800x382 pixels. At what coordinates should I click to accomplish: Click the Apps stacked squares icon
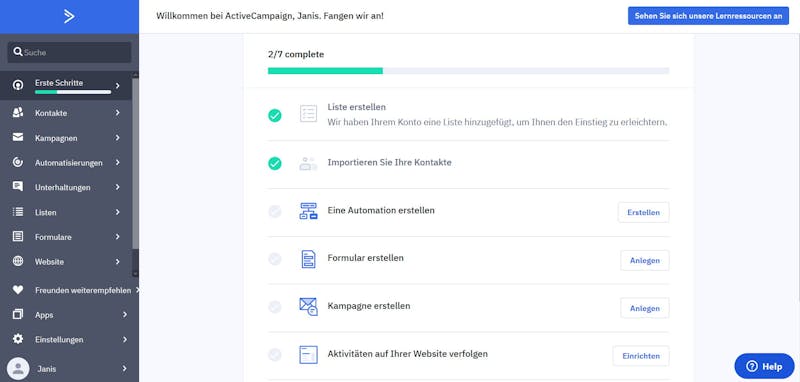18,315
